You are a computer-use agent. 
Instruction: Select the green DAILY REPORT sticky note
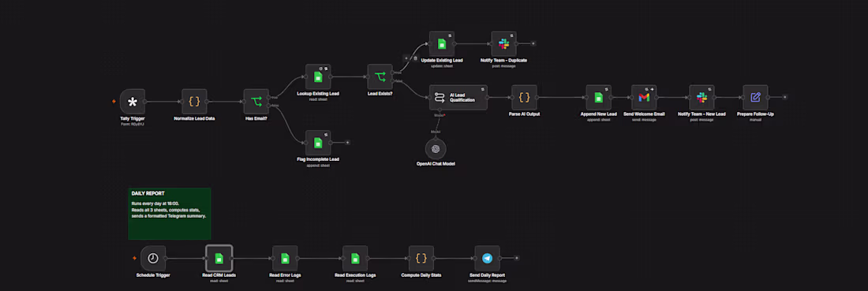coord(170,214)
